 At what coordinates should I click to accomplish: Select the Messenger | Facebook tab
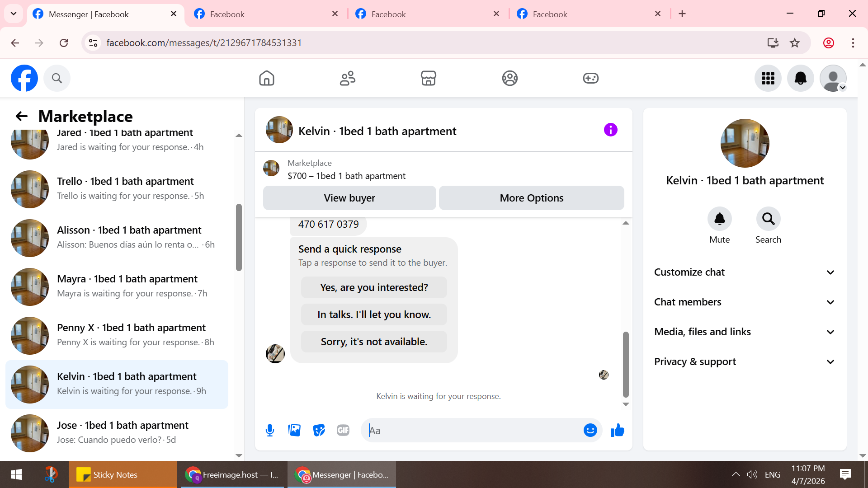105,14
